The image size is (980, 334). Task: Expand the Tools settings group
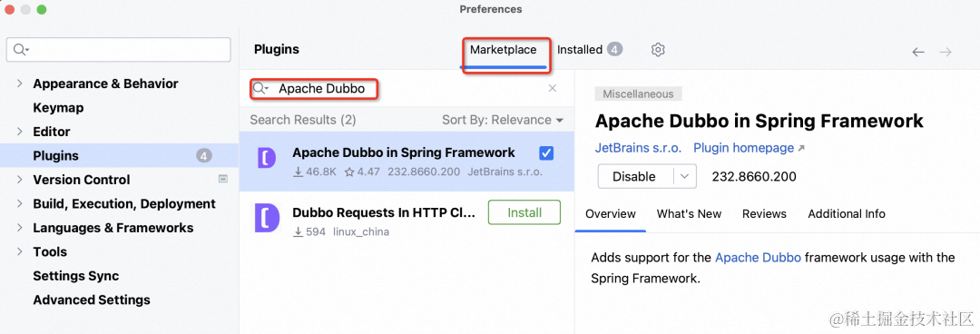click(19, 251)
